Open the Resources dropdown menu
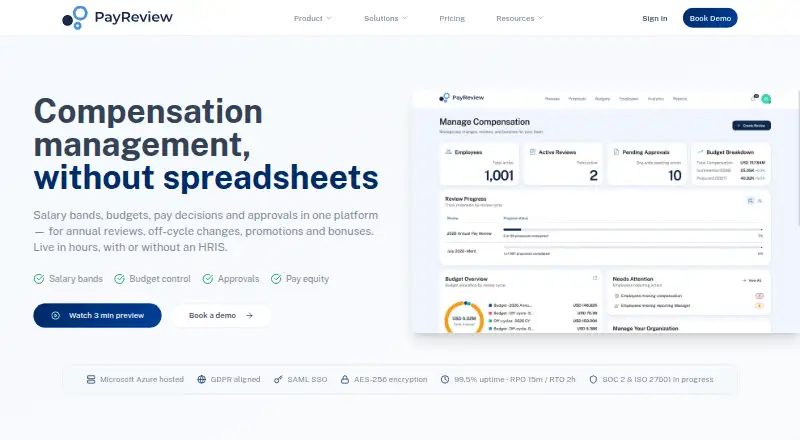The width and height of the screenshot is (800, 440). (519, 18)
